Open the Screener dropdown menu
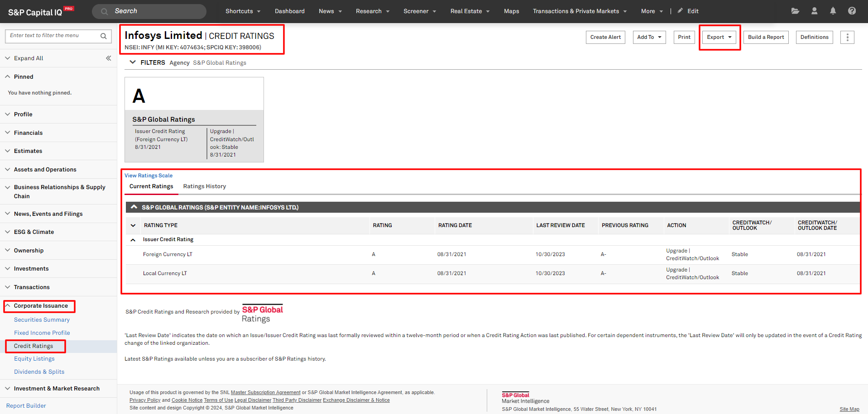Viewport: 868px width, 414px height. 420,11
